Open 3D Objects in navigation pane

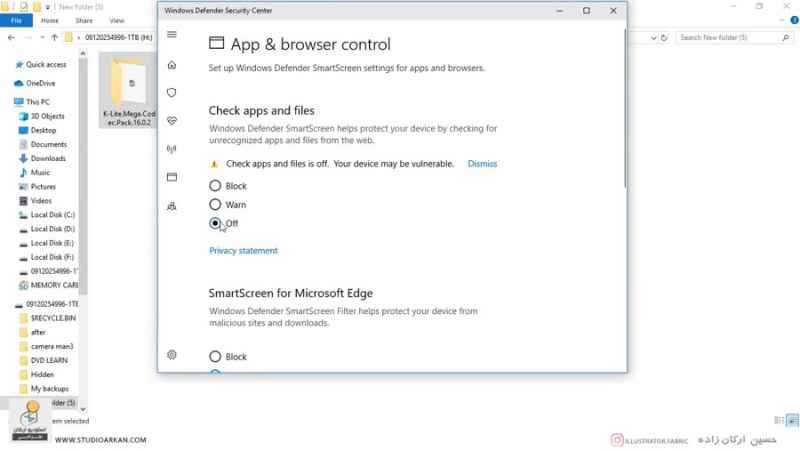(42, 116)
